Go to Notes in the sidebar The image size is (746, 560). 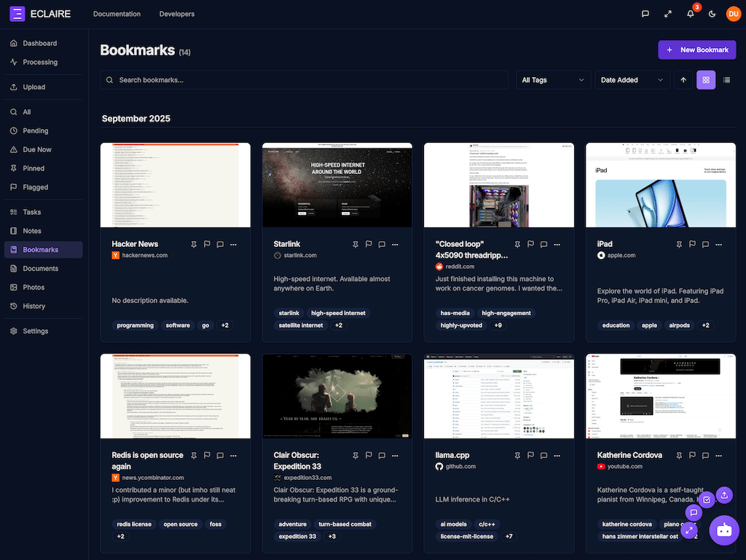point(32,231)
